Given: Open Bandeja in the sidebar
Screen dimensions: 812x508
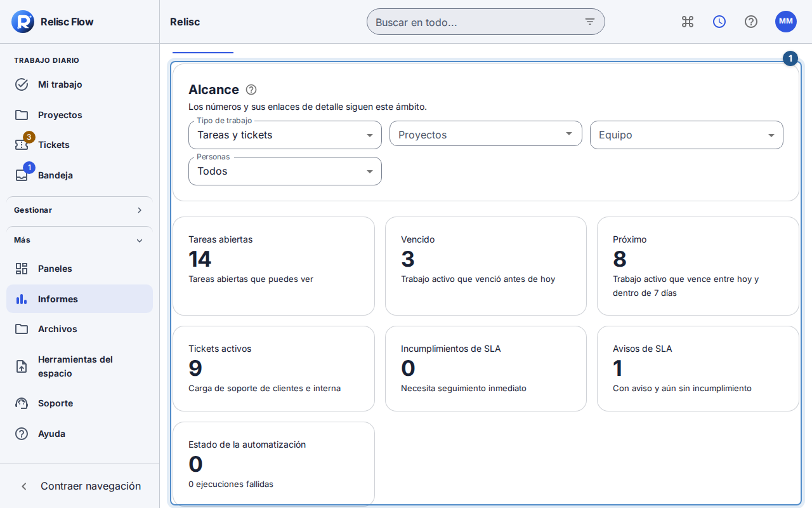Looking at the screenshot, I should tap(79, 175).
